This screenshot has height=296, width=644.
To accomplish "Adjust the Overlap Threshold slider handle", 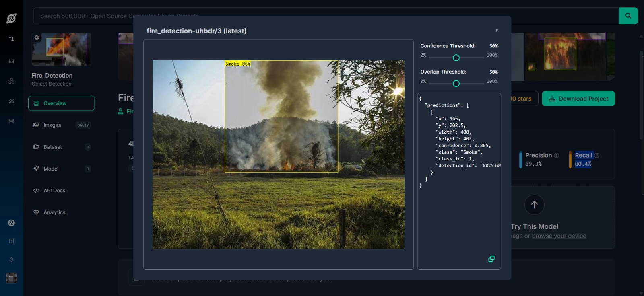I will pos(456,84).
